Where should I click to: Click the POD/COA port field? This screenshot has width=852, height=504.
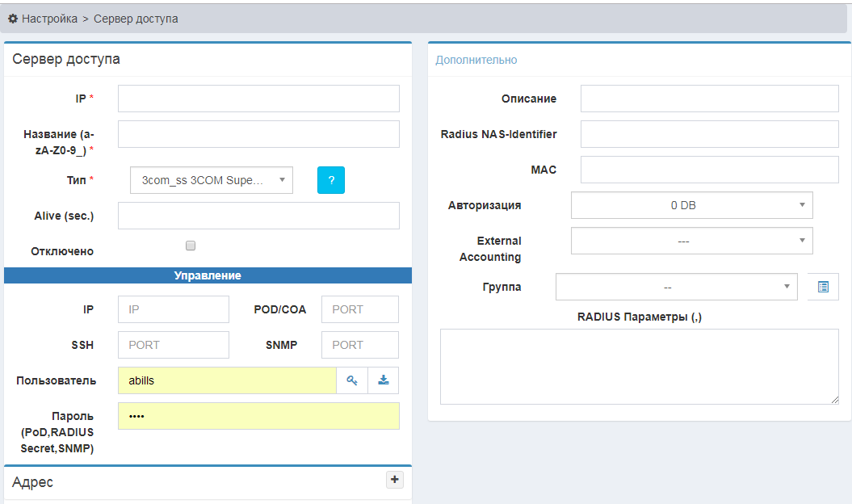(359, 309)
